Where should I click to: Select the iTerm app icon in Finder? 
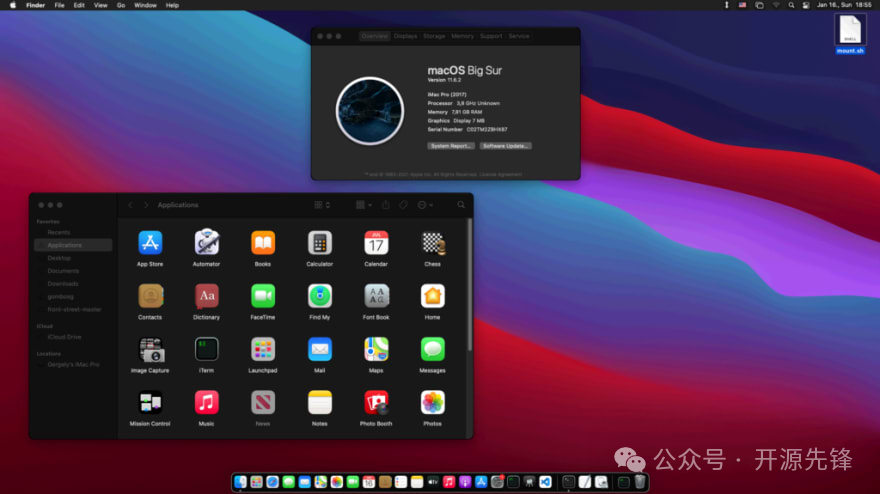(207, 349)
